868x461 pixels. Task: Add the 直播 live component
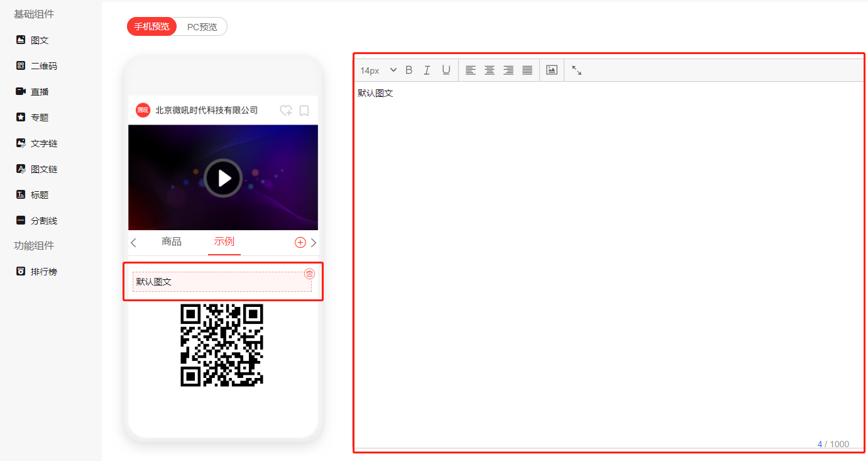[x=33, y=92]
